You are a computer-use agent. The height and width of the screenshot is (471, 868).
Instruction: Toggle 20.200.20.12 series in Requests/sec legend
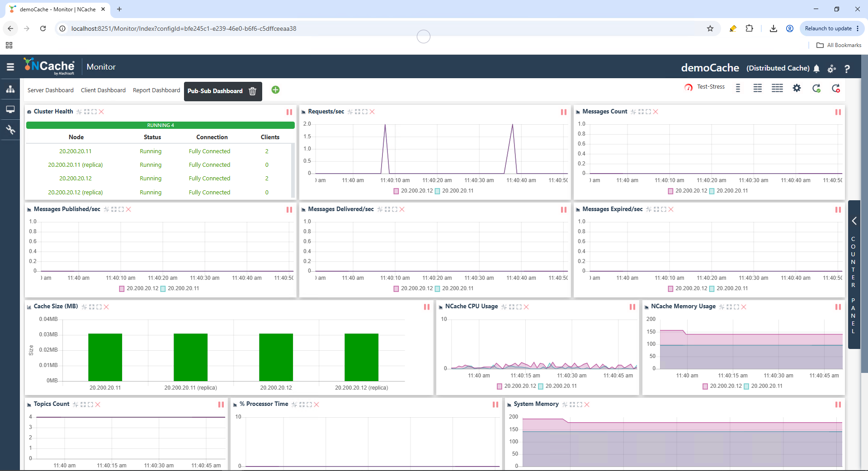[x=413, y=191]
